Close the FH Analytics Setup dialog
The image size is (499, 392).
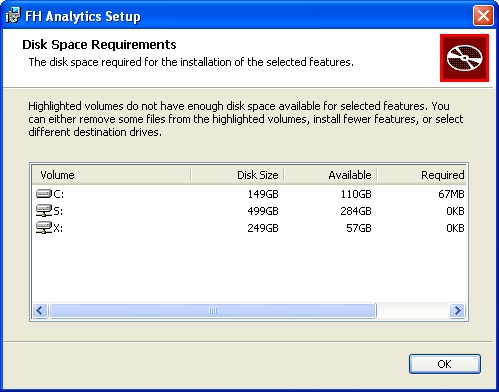(x=483, y=15)
